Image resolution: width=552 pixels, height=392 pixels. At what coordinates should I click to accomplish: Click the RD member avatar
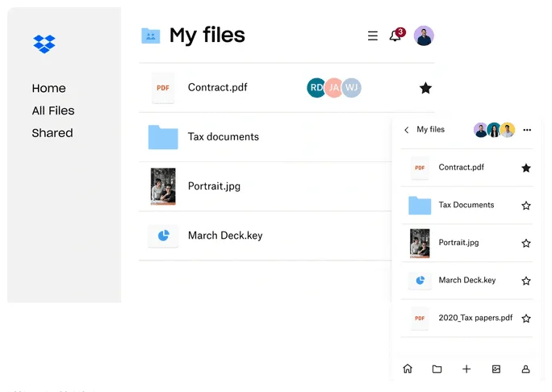[316, 88]
